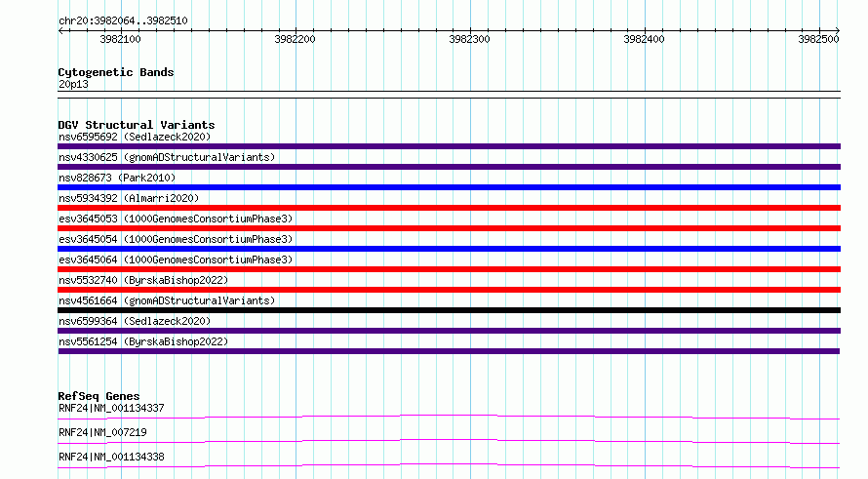Click variant label esv3645053 (1000GenomesConsortiumPhase3)
This screenshot has height=479, width=868.
coord(176,219)
